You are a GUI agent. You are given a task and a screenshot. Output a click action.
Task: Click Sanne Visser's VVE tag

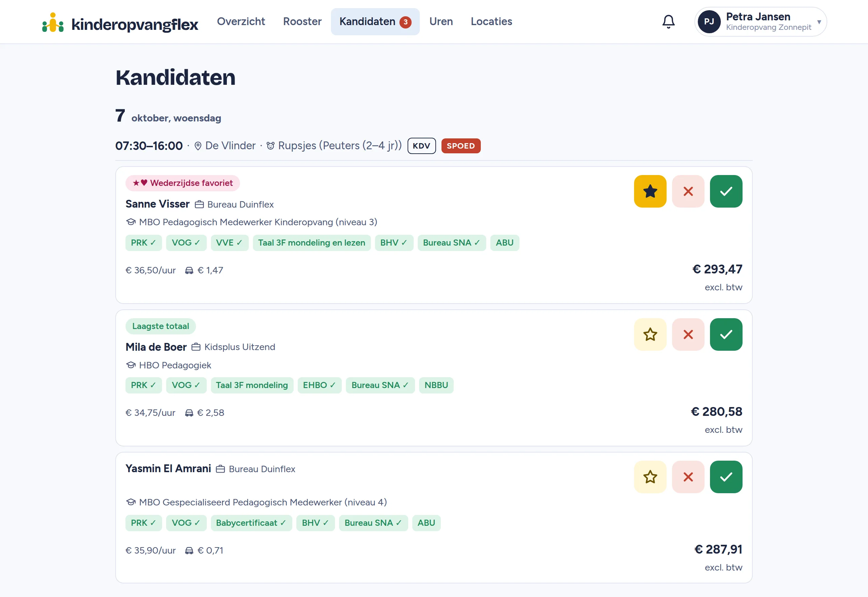click(229, 243)
